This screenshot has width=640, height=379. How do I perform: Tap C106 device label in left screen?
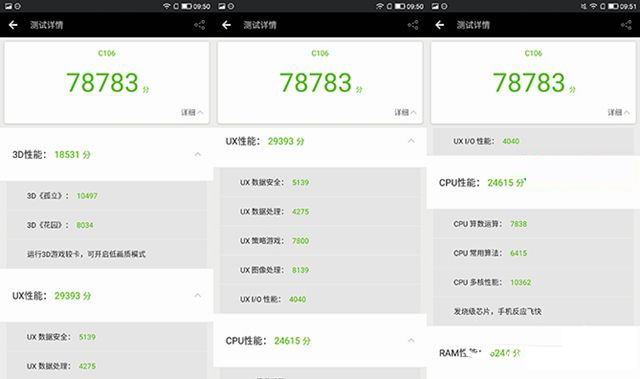point(107,53)
